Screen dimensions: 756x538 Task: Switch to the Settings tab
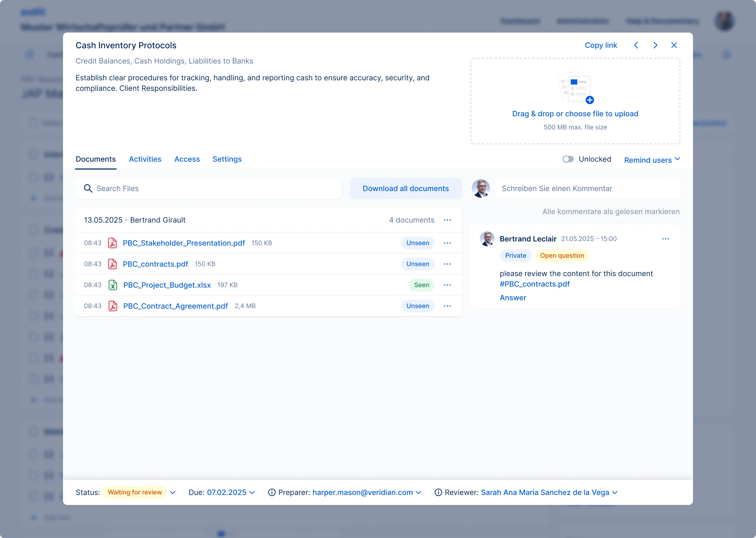tap(227, 159)
